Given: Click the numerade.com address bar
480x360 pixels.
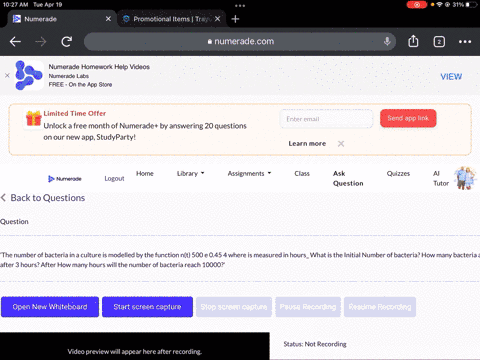Looking at the screenshot, I should [240, 42].
